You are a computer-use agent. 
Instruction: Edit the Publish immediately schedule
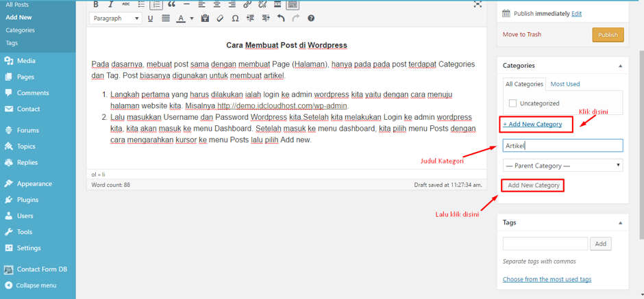[576, 14]
